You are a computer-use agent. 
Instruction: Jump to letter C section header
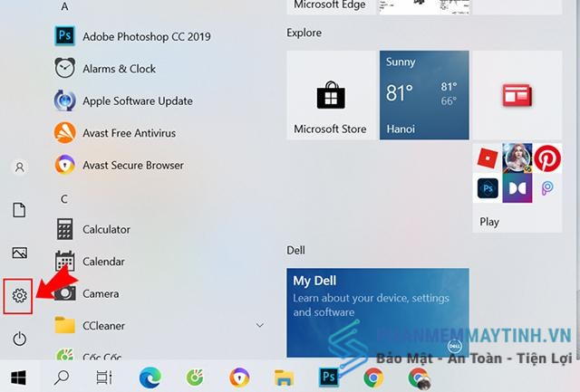[64, 199]
